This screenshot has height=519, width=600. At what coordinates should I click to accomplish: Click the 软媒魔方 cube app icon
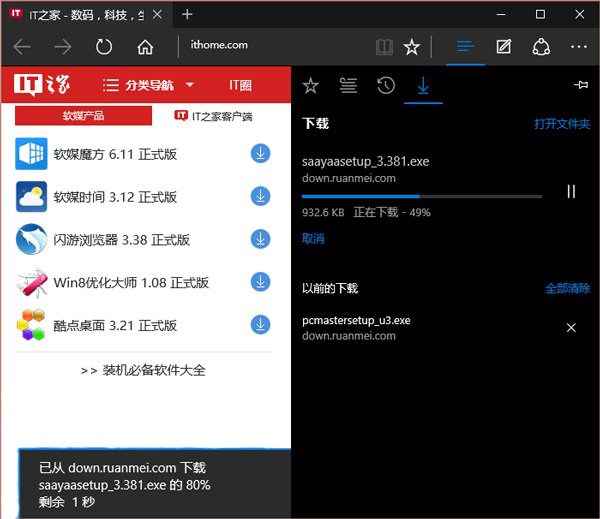tap(31, 153)
